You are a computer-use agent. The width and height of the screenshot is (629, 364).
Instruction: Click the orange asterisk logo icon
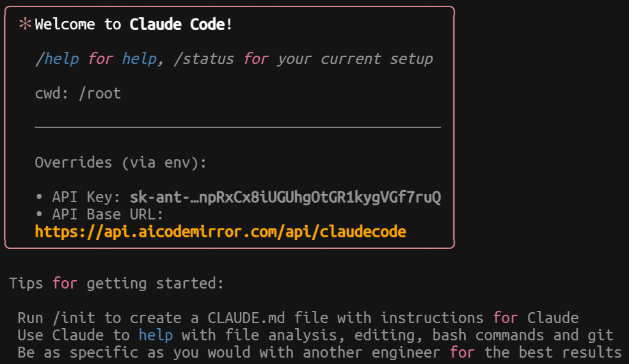coord(25,24)
